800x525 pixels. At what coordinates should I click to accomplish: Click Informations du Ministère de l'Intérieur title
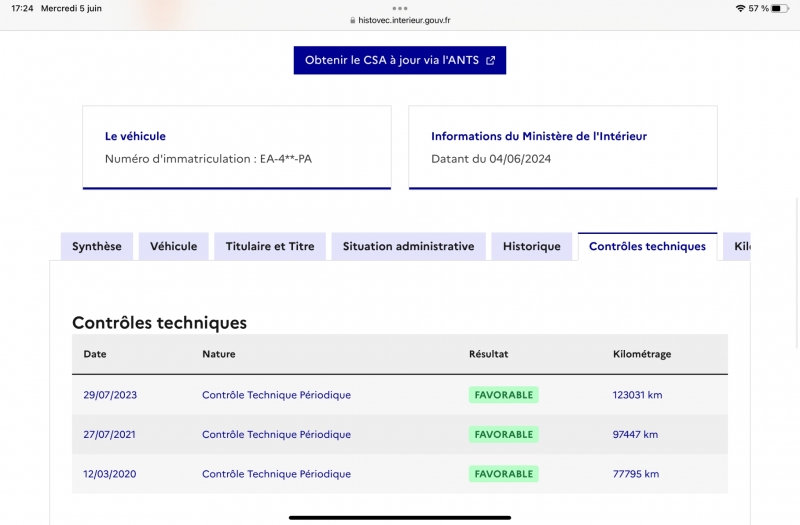pyautogui.click(x=539, y=136)
